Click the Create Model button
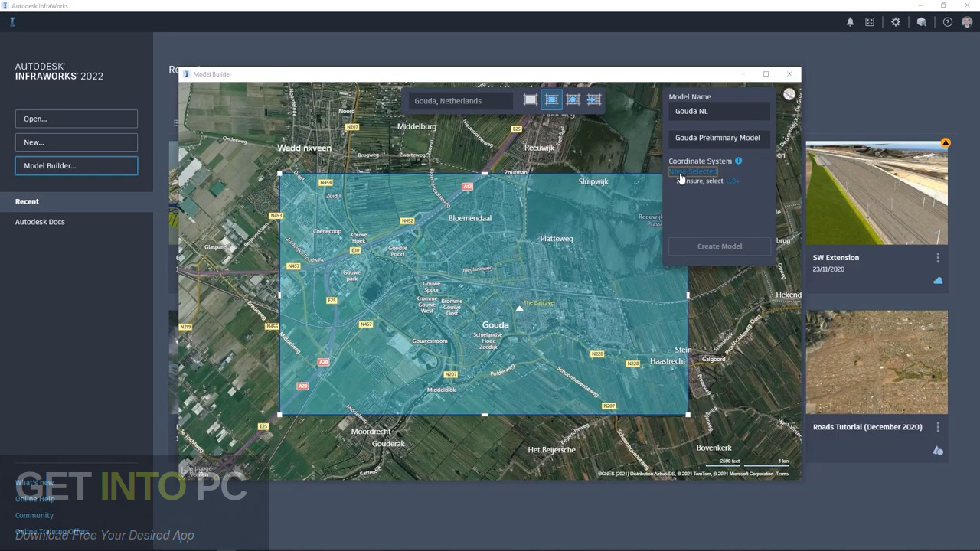Viewport: 980px width, 551px height. pyautogui.click(x=720, y=246)
